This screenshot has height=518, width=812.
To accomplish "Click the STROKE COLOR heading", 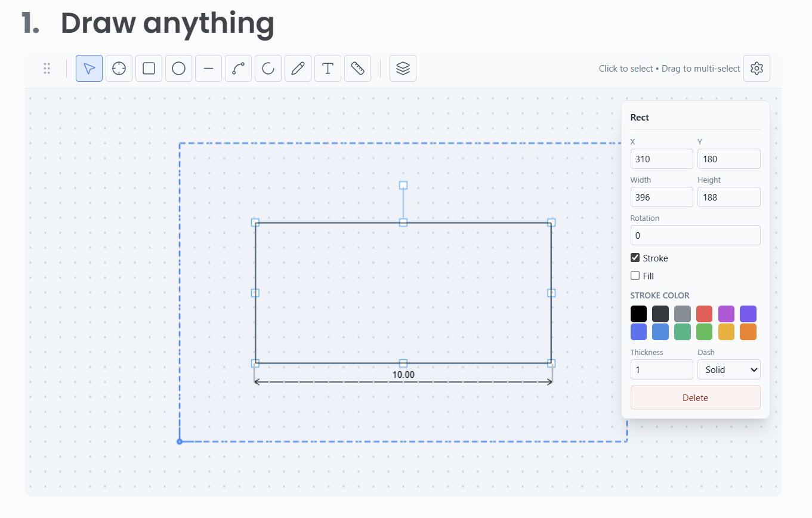I will tap(660, 295).
